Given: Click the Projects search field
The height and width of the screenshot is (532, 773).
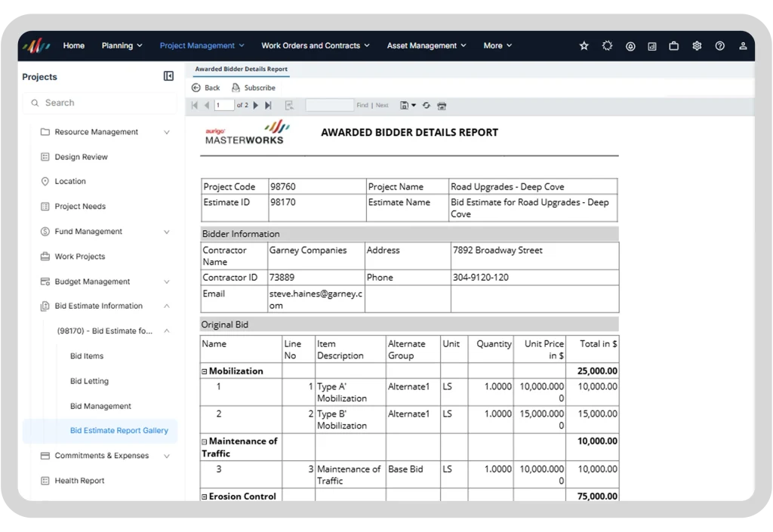Looking at the screenshot, I should pos(100,103).
